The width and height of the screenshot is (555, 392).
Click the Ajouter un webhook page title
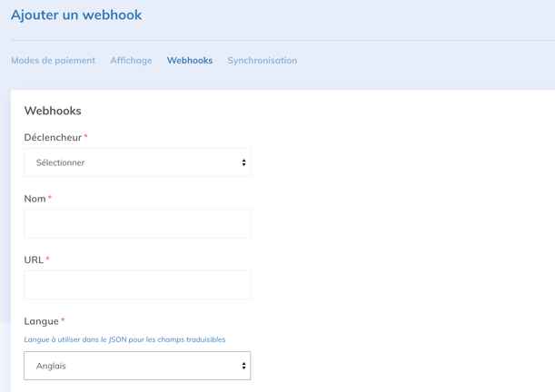[76, 15]
